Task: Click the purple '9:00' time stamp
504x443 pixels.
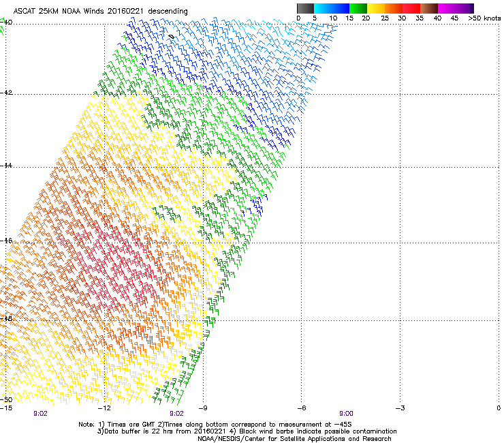Action: (346, 414)
